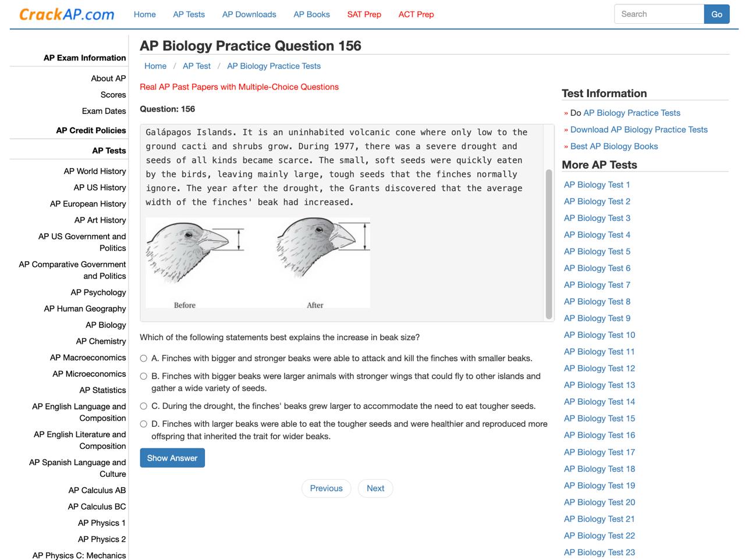Open AP Art History in sidebar

[100, 220]
